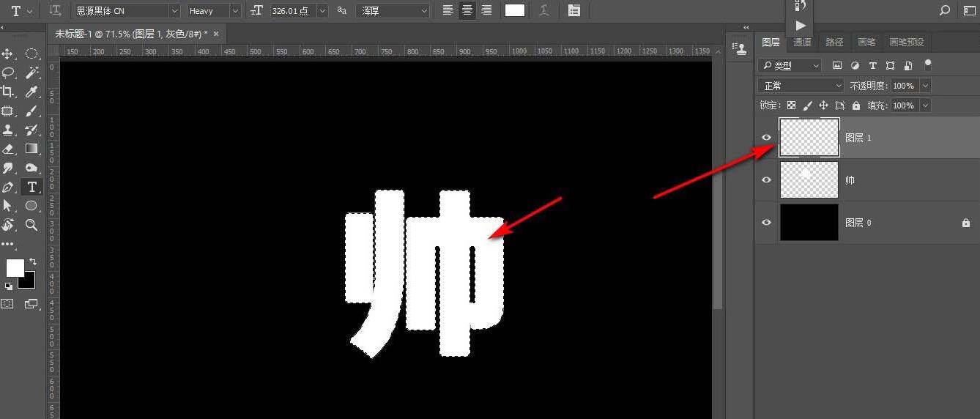The width and height of the screenshot is (980, 419).
Task: Hide 图层 0 using eye icon
Action: (767, 223)
